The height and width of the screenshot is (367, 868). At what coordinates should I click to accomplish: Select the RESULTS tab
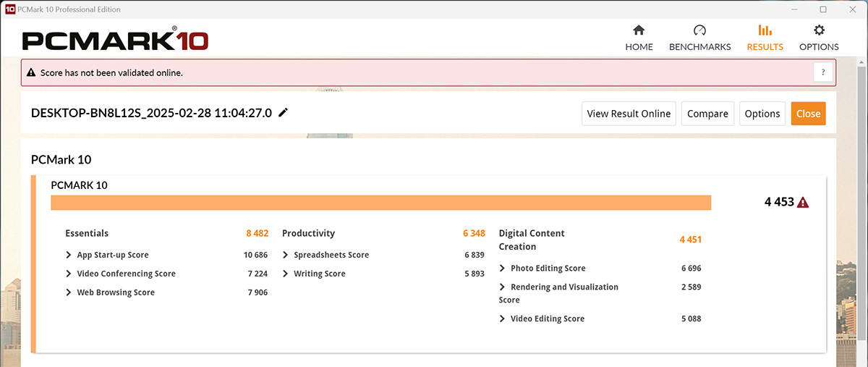coord(765,38)
